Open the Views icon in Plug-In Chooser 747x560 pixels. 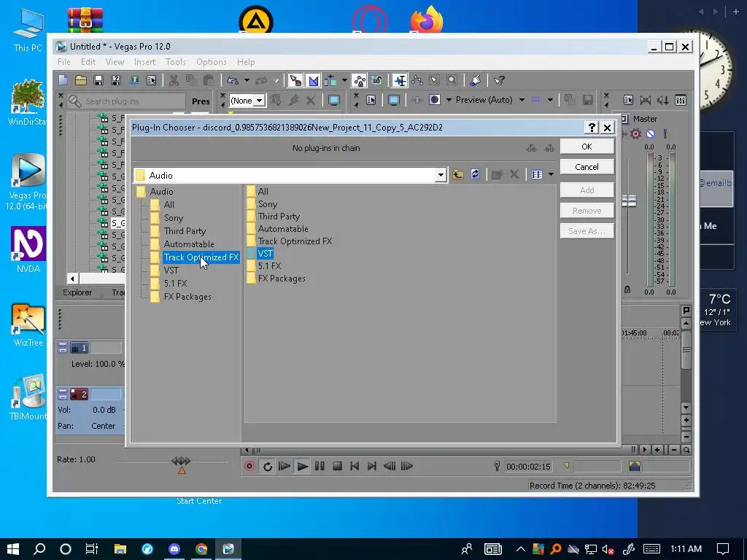point(537,175)
